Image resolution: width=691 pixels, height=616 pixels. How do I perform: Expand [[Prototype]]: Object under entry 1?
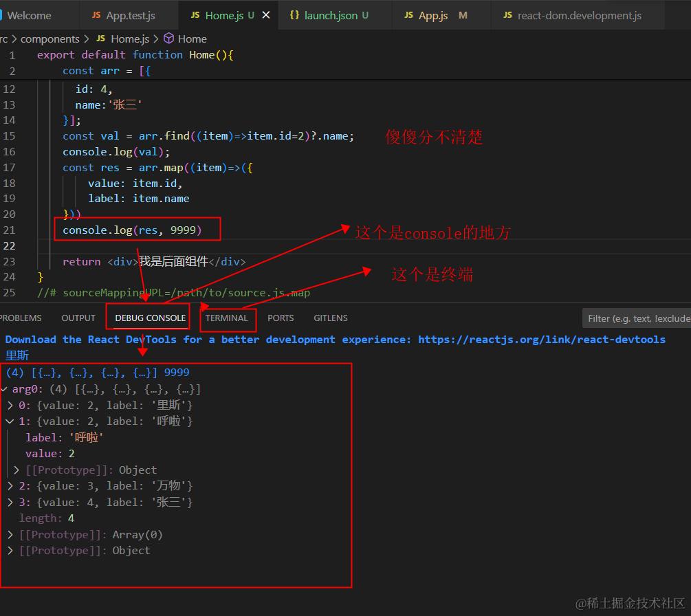(x=17, y=470)
